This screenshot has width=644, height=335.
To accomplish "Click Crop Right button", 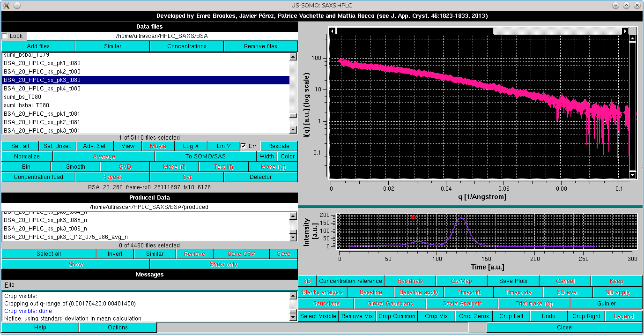I will click(586, 316).
